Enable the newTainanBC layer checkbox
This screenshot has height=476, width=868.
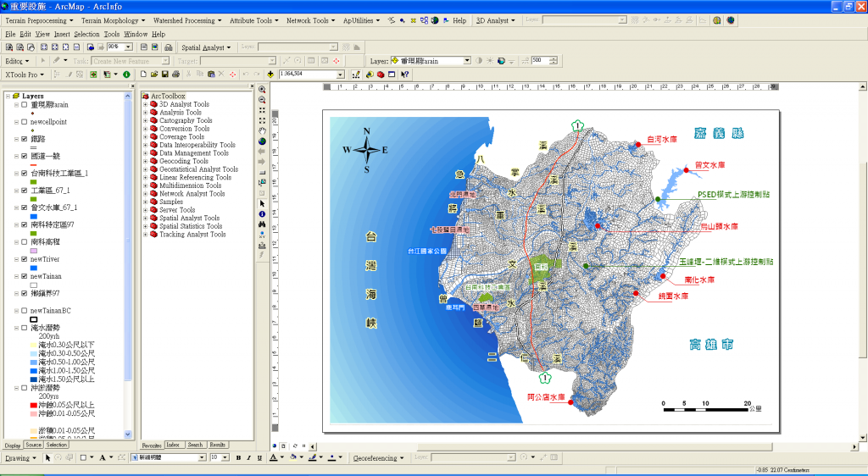coord(25,311)
